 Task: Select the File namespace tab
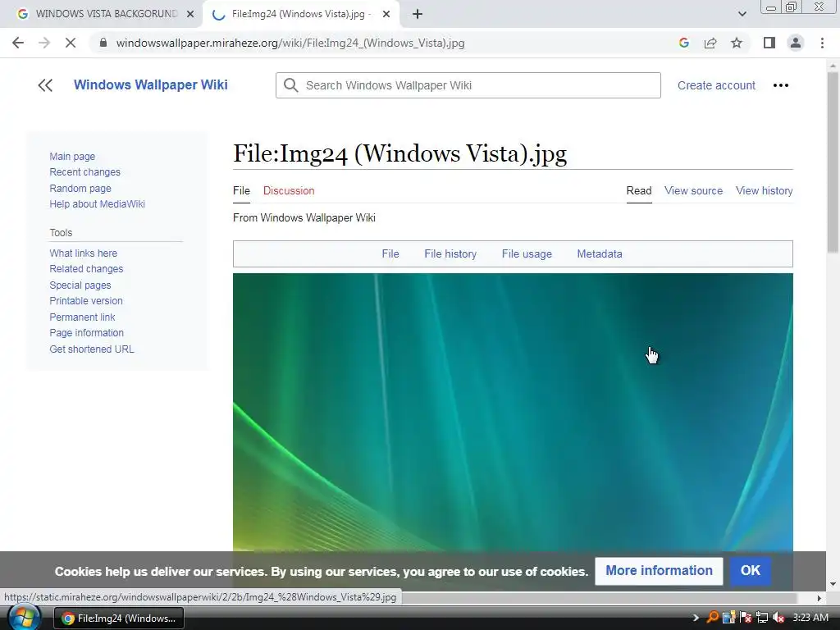click(242, 190)
